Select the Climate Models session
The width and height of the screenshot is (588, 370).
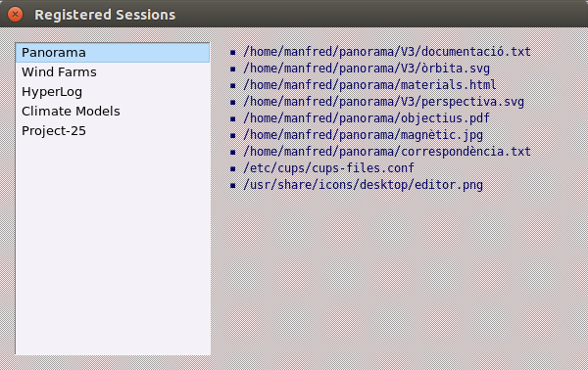tap(113, 112)
